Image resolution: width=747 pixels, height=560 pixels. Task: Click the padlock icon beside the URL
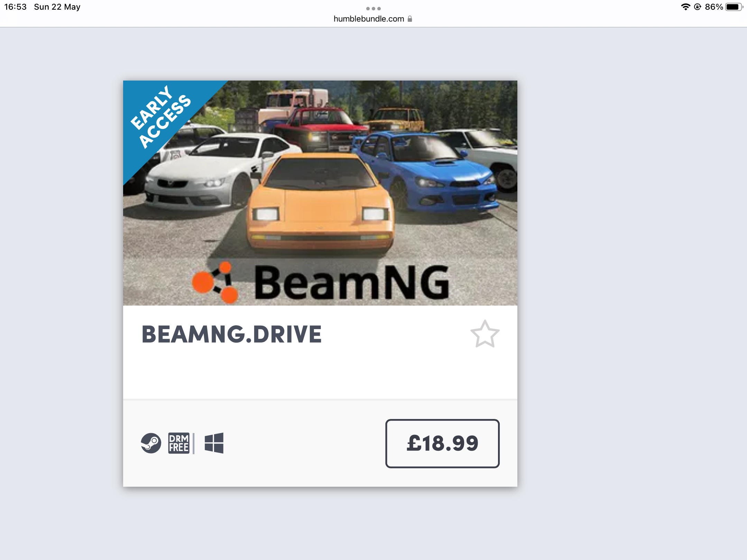pos(410,19)
